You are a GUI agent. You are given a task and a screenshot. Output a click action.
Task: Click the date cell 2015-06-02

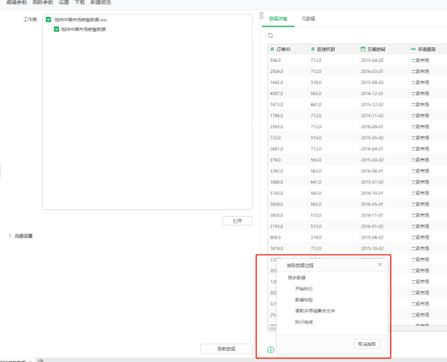(x=372, y=237)
